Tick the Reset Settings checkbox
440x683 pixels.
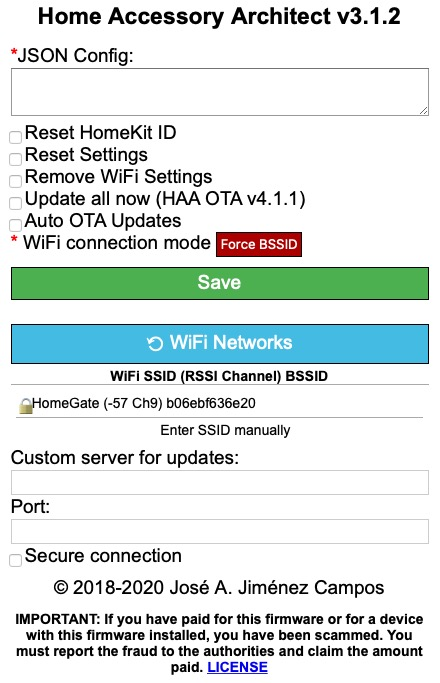pos(15,159)
